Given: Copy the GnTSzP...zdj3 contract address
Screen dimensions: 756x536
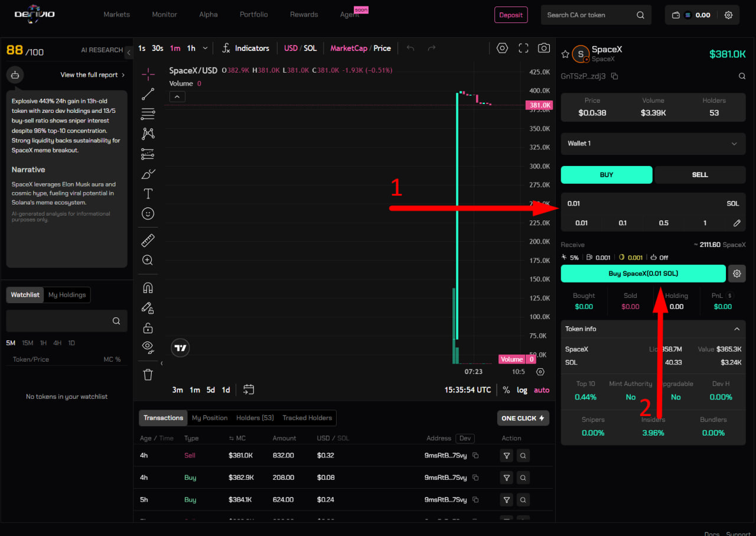Looking at the screenshot, I should 614,76.
